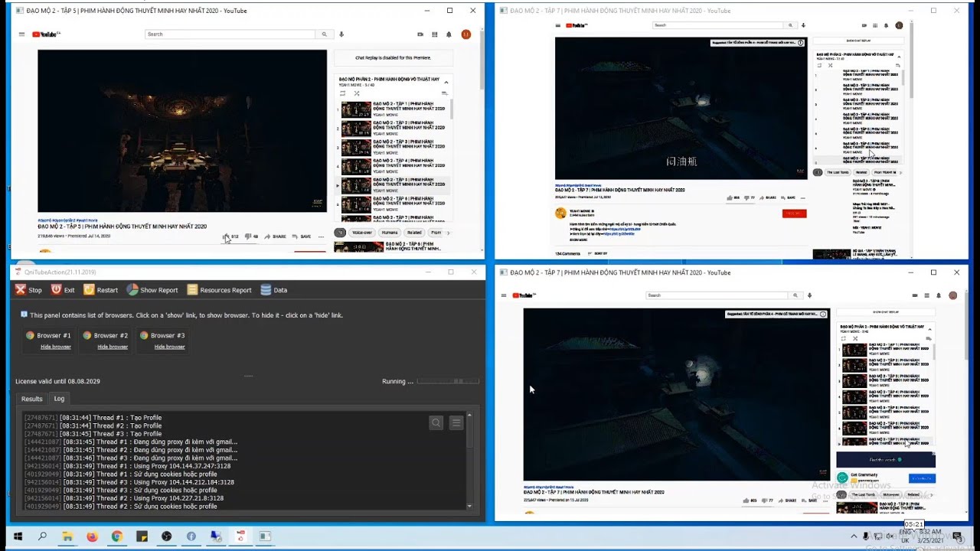Click the log scrollbar up arrow
Viewport: 980px width, 551px height.
coord(469,416)
